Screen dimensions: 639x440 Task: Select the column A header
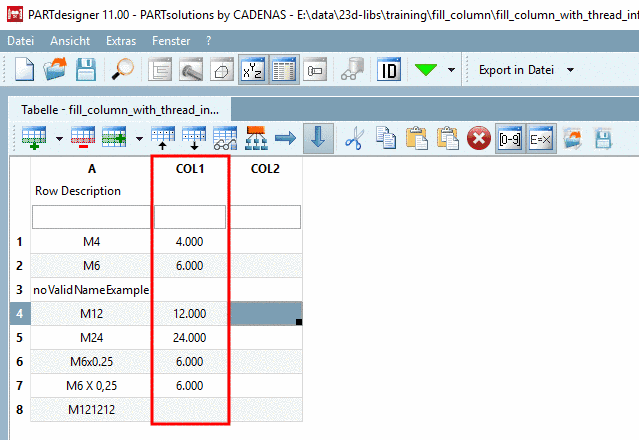[x=92, y=169]
